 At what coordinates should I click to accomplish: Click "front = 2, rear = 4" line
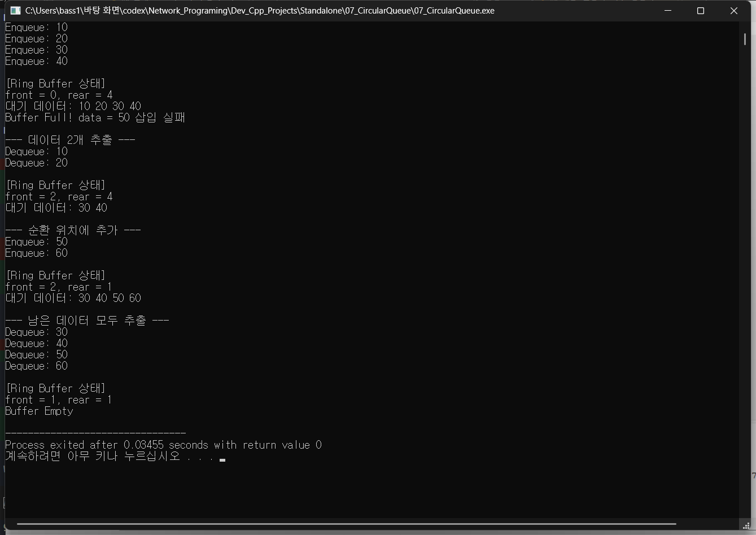tap(59, 197)
